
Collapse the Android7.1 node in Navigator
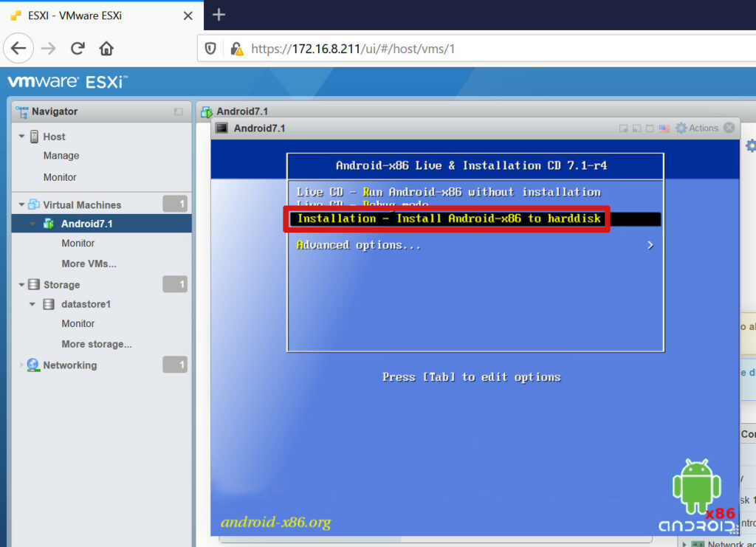(x=32, y=224)
